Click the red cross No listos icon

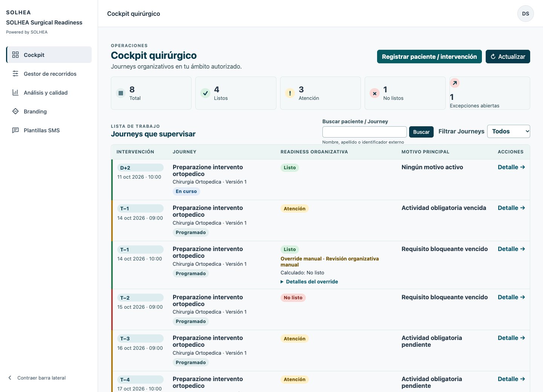click(374, 93)
